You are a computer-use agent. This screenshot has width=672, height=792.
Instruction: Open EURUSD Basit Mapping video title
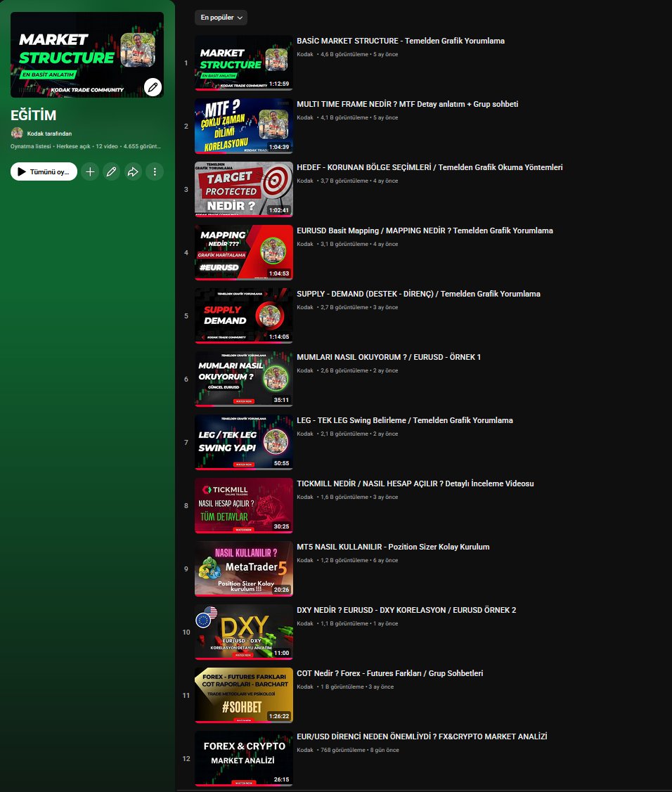pyautogui.click(x=425, y=231)
